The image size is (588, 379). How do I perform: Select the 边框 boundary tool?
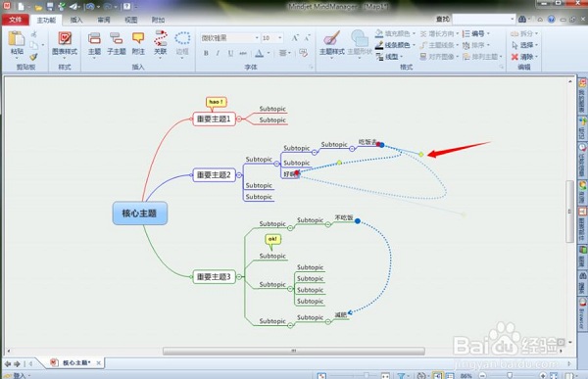[x=182, y=38]
